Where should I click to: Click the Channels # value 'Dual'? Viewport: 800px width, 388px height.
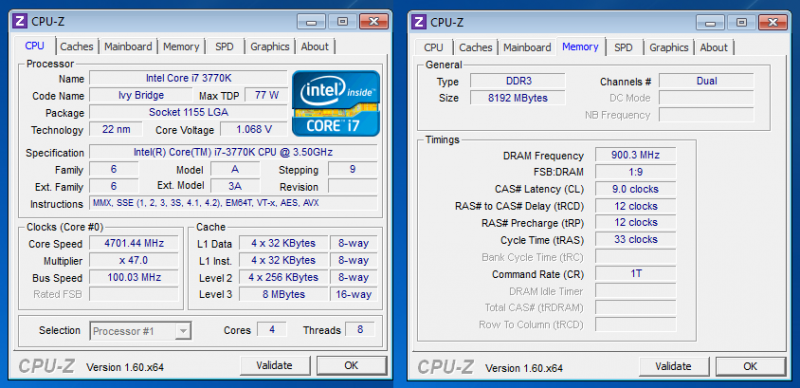706,81
